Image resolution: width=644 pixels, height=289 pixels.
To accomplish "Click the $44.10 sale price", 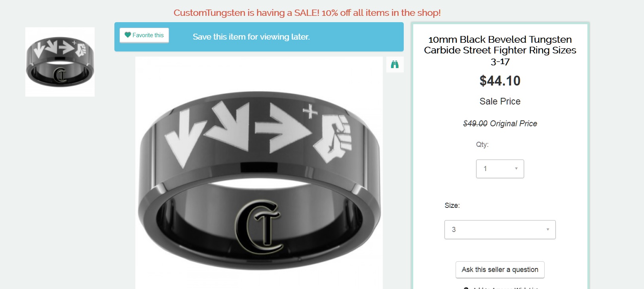I will [500, 81].
